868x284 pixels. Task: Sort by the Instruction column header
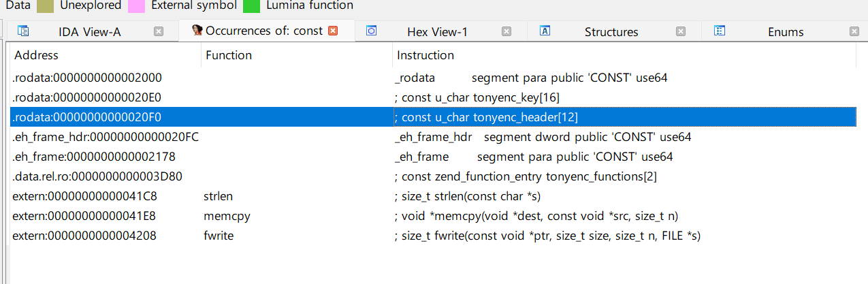(425, 55)
